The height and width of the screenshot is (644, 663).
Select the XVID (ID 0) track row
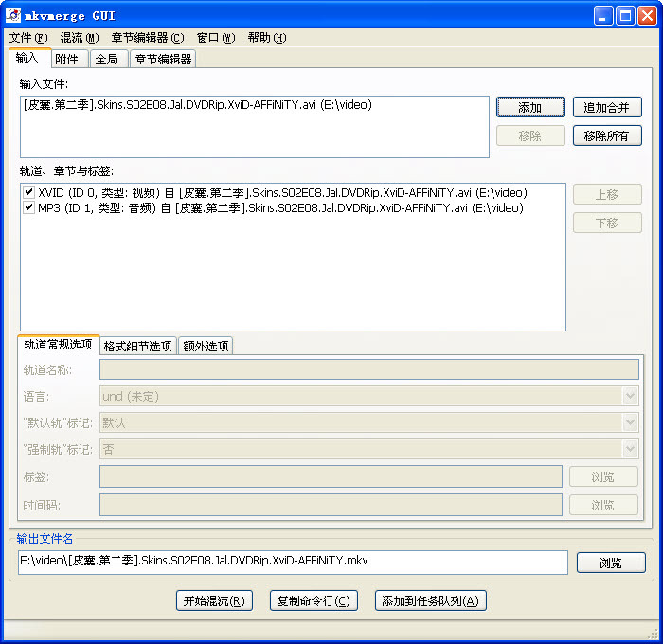click(x=282, y=193)
